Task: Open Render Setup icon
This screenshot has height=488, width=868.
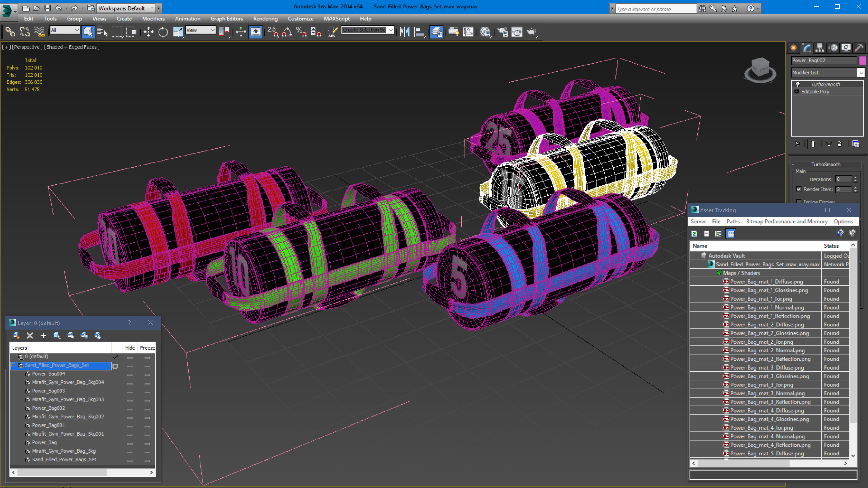Action: [x=502, y=32]
